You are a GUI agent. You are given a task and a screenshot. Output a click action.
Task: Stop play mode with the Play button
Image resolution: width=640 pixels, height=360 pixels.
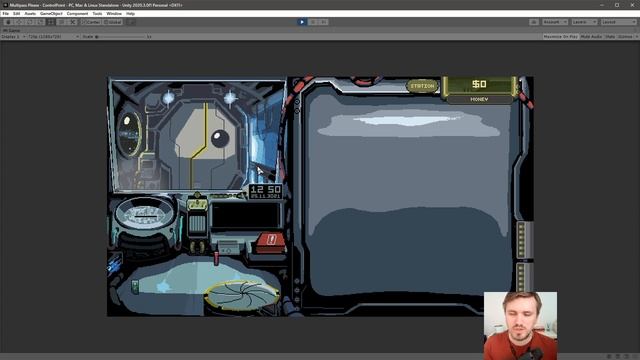click(302, 22)
